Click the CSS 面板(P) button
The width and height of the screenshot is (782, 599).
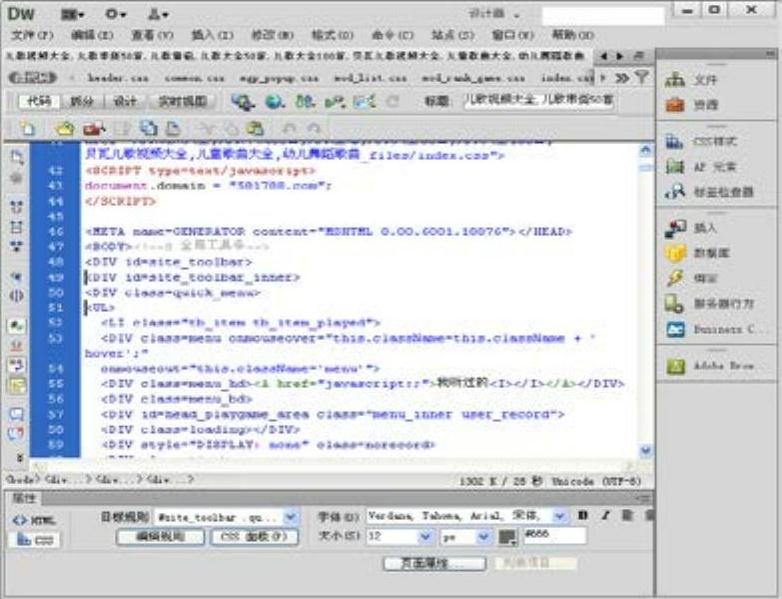click(x=254, y=537)
